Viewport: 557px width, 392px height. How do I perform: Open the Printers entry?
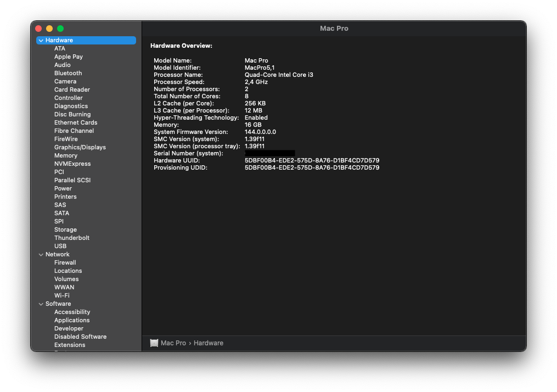click(x=65, y=197)
